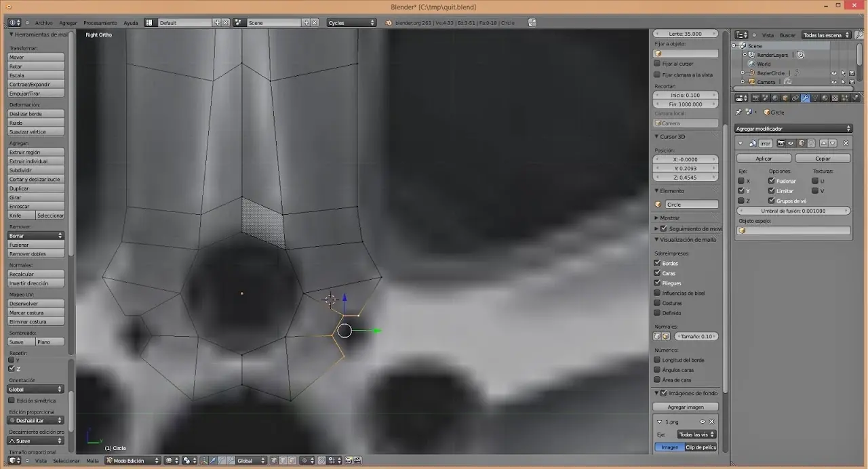Click the OpenGL render animation clapper icon
This screenshot has width=868, height=469.
coord(357,460)
